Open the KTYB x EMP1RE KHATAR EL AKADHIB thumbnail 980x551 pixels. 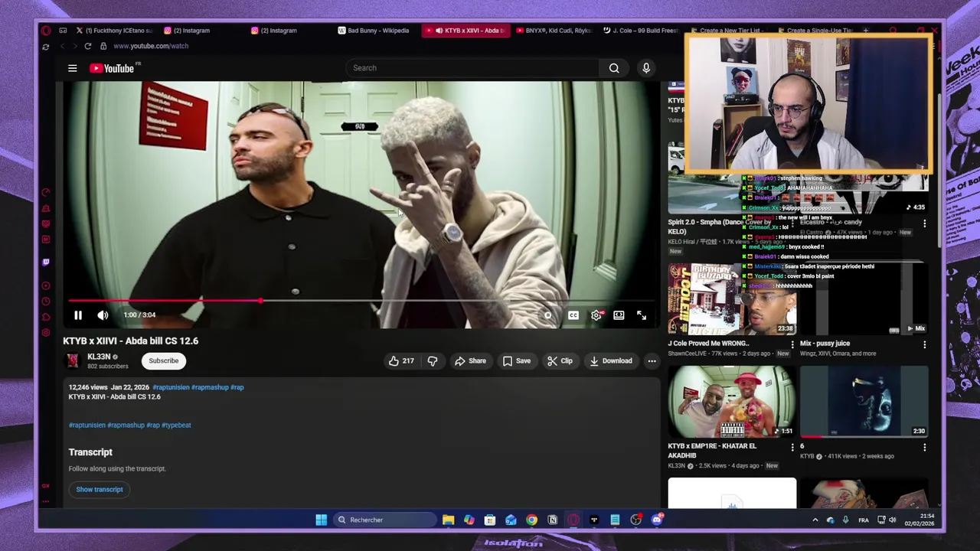[732, 402]
